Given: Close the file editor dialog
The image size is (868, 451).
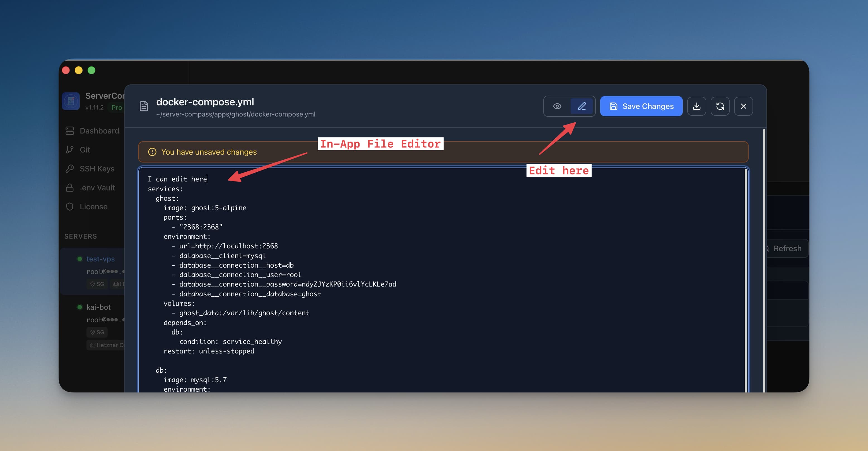Looking at the screenshot, I should pyautogui.click(x=743, y=106).
